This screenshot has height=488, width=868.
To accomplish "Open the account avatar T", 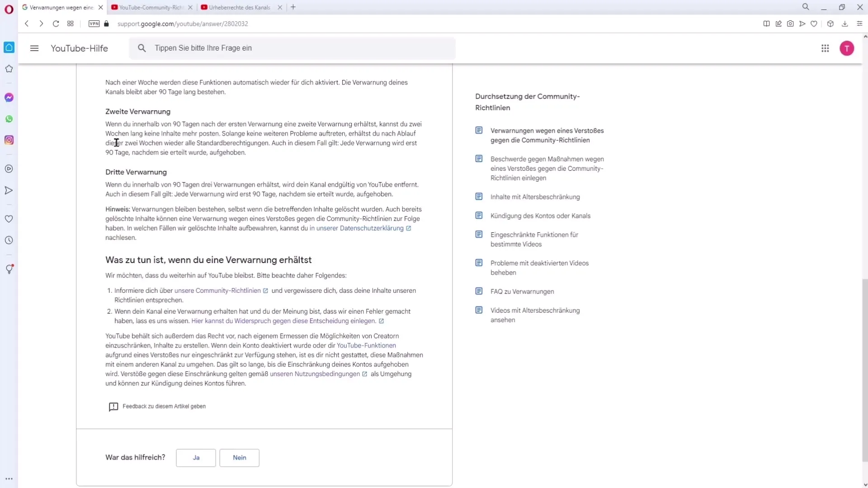I will click(x=847, y=48).
